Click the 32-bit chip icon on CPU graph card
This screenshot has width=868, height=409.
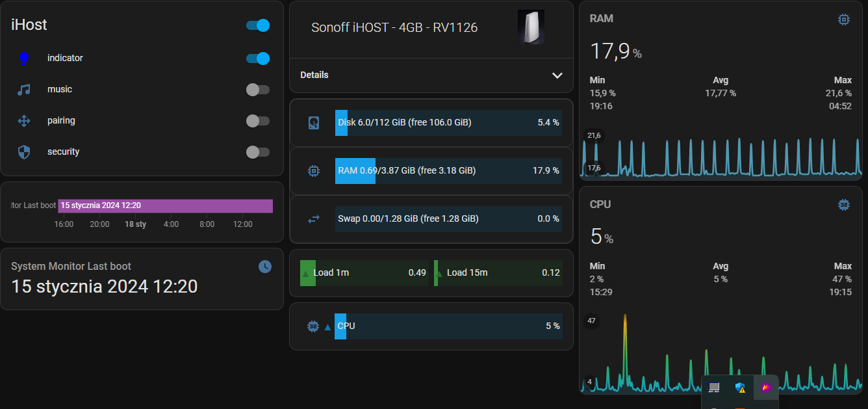[x=844, y=205]
